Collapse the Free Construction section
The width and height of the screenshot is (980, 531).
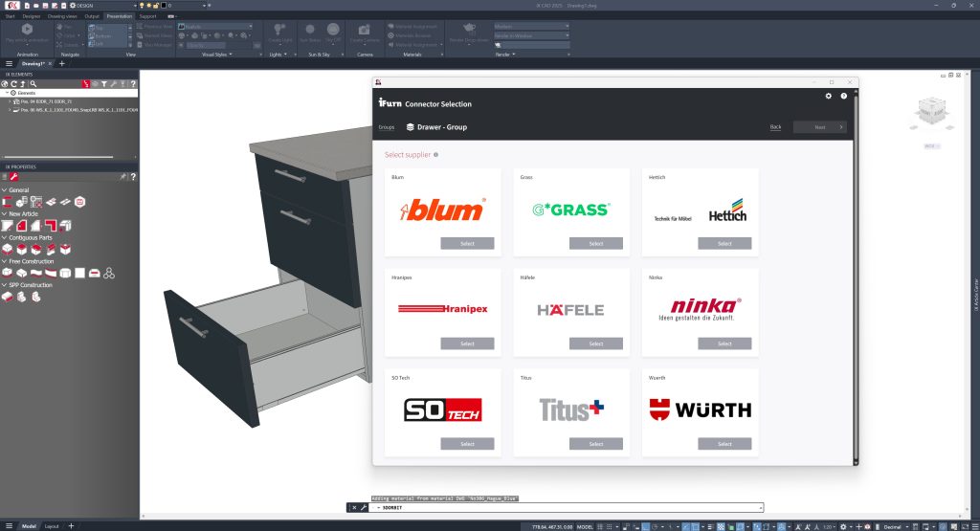click(x=4, y=261)
